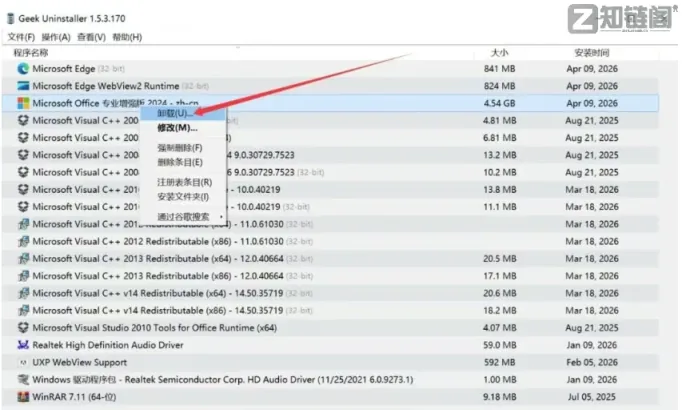Image resolution: width=682 pixels, height=410 pixels.
Task: Click the 592 MB size cell
Action: pyautogui.click(x=499, y=362)
